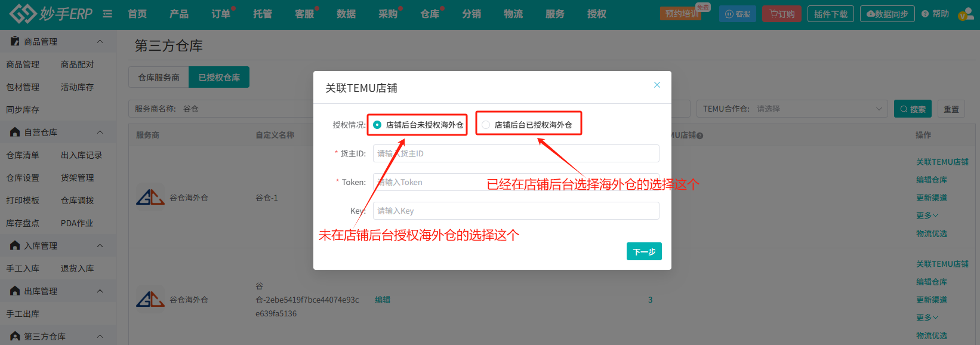The height and width of the screenshot is (345, 980).
Task: Expand 更多 in the 谷仓-1 row
Action: pyautogui.click(x=927, y=215)
